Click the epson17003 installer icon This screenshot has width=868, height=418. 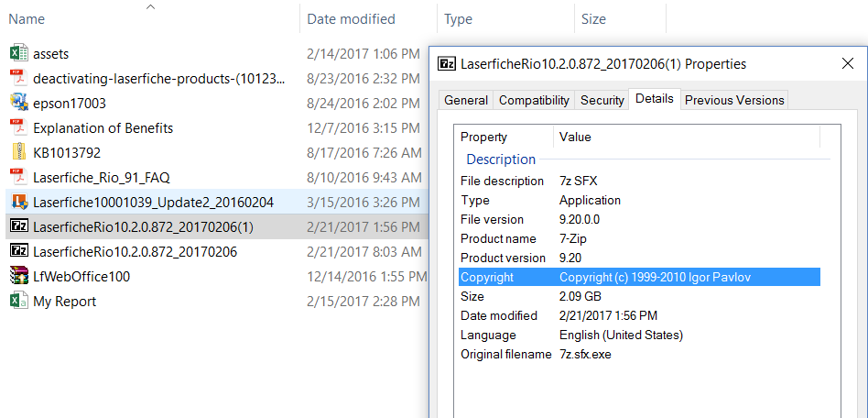point(18,104)
